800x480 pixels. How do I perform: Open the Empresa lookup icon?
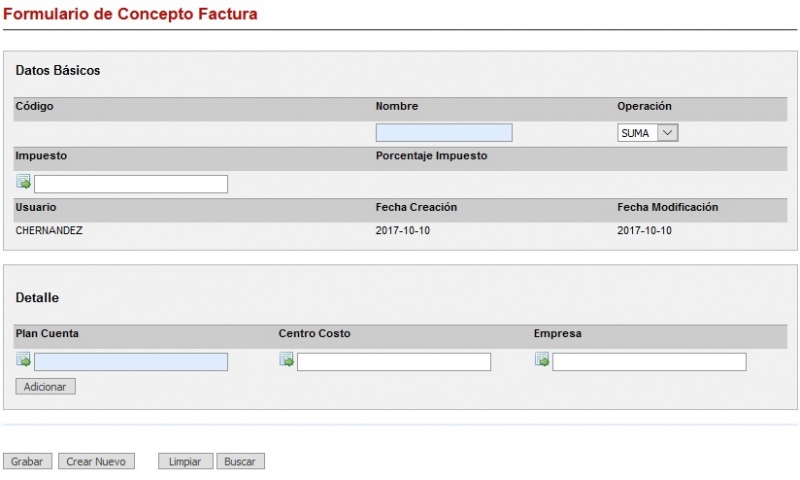tap(542, 360)
